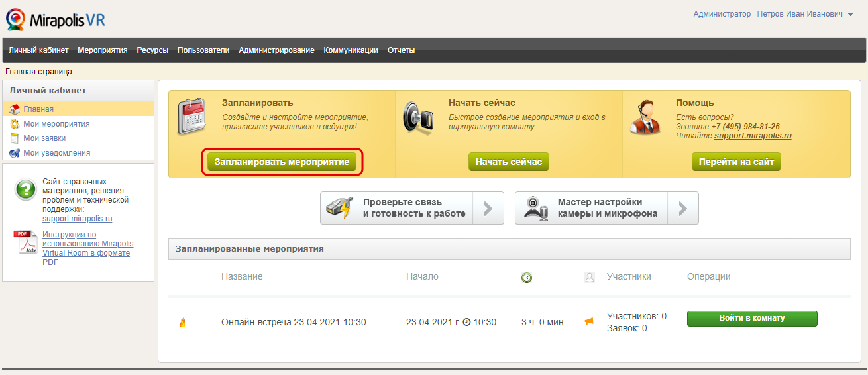Open the user dropdown arrow beside Петров Иван Иванович
This screenshot has width=868, height=375.
click(850, 15)
